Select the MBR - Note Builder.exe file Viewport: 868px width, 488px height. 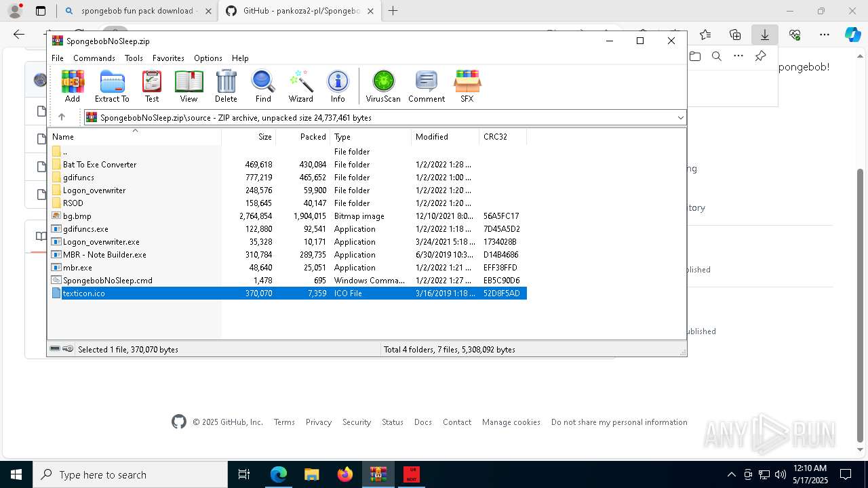(287, 255)
